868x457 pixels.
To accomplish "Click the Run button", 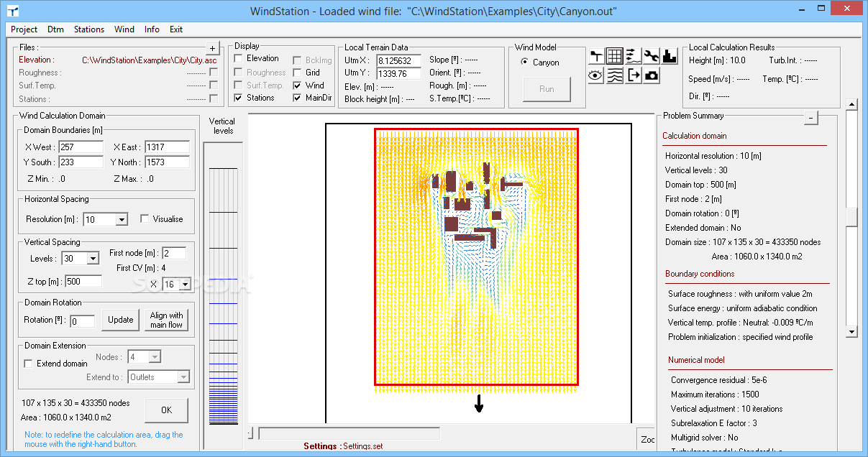I will tap(547, 89).
